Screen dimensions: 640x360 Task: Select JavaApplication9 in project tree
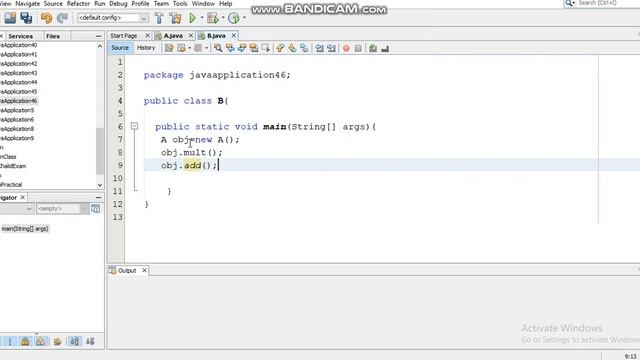(17, 138)
